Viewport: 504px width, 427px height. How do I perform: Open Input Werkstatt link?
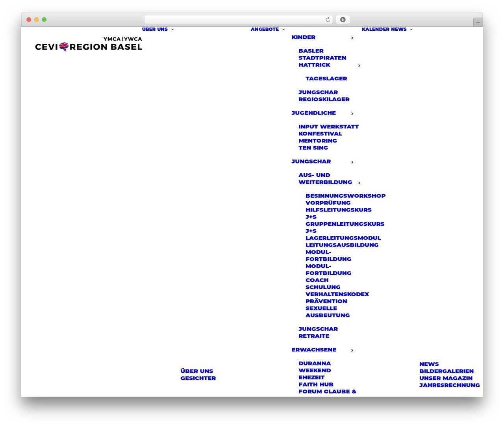pos(328,127)
